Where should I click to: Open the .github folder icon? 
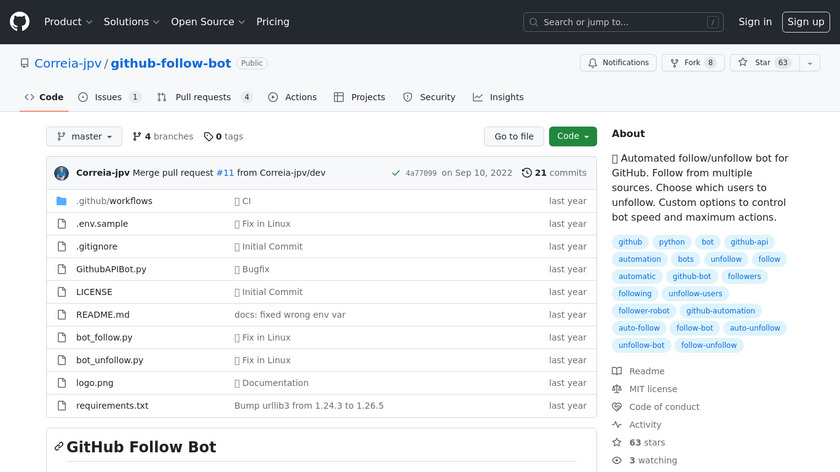61,201
